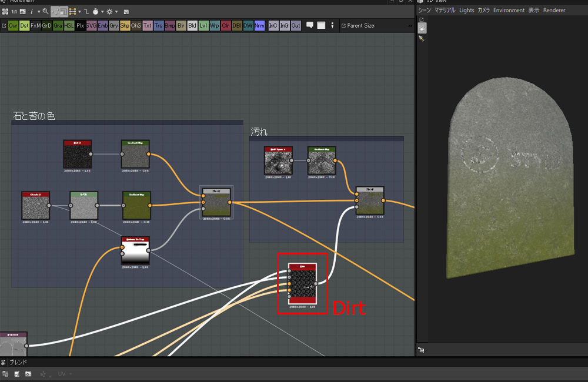Click the DWr node shortcut

(248, 25)
